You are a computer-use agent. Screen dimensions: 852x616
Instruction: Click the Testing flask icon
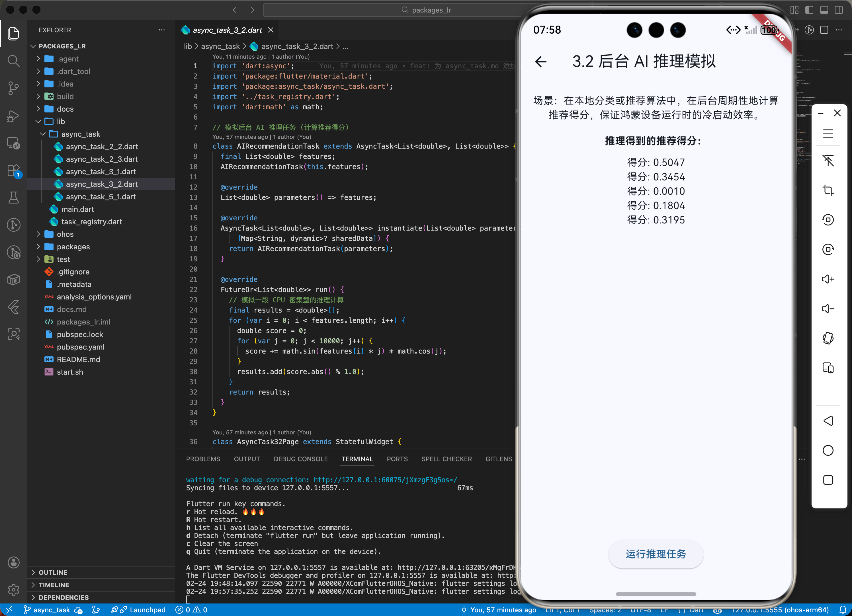(x=13, y=197)
